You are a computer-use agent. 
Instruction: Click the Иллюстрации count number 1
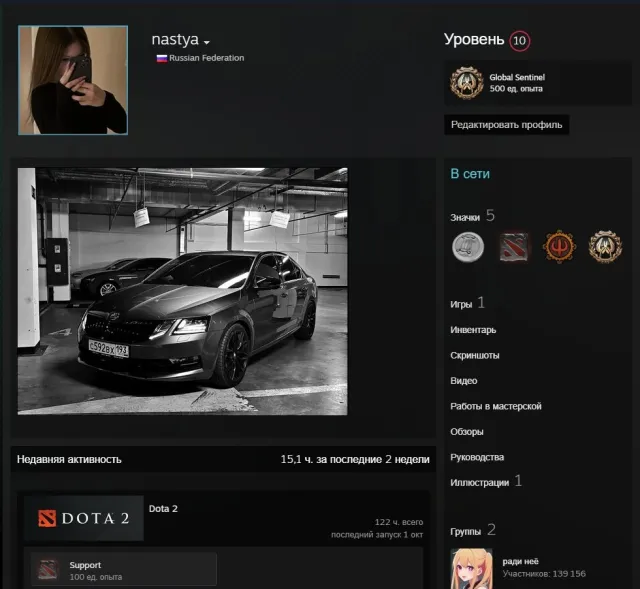pyautogui.click(x=518, y=481)
